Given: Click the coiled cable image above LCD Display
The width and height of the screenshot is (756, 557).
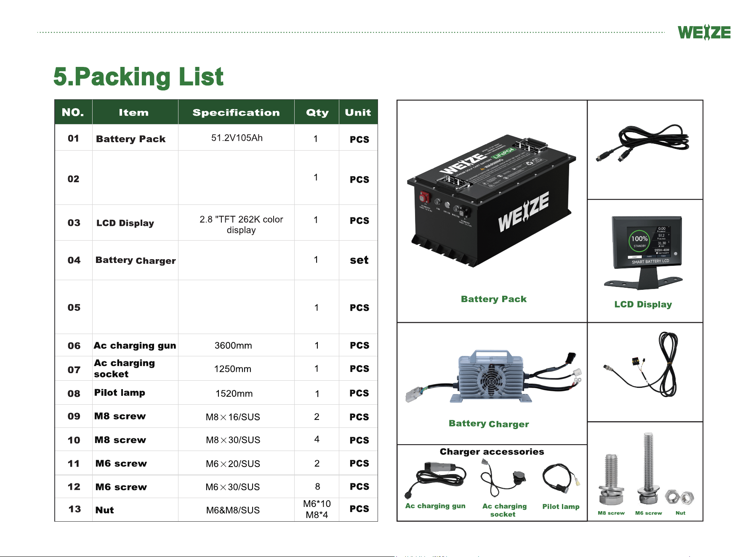Looking at the screenshot, I should pos(642,143).
